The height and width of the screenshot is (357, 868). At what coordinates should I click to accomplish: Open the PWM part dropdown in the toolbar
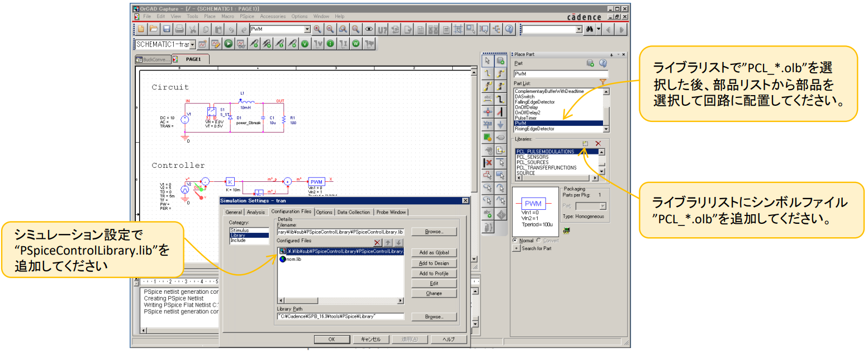(x=307, y=29)
